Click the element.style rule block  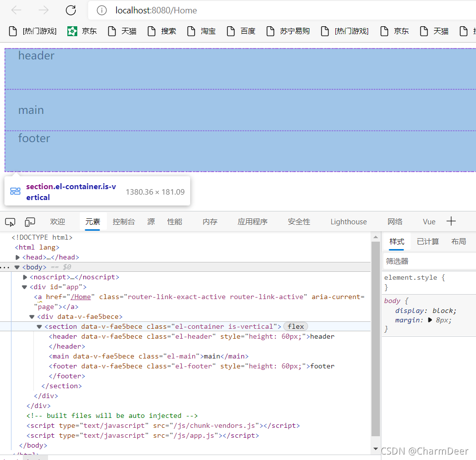[429, 282]
